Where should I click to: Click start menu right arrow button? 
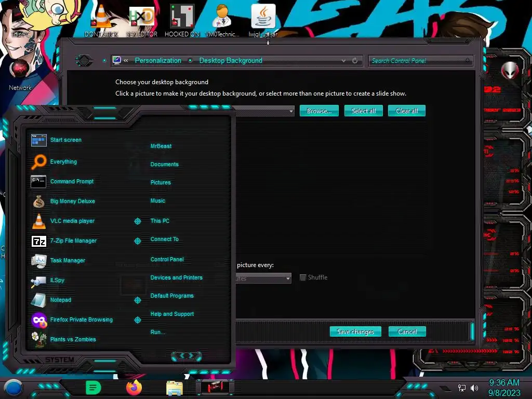[192, 356]
